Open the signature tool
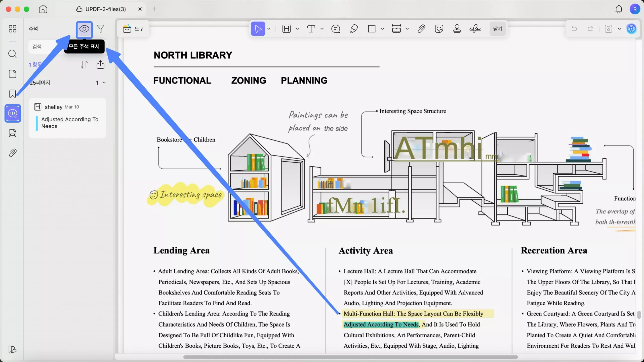 (475, 29)
